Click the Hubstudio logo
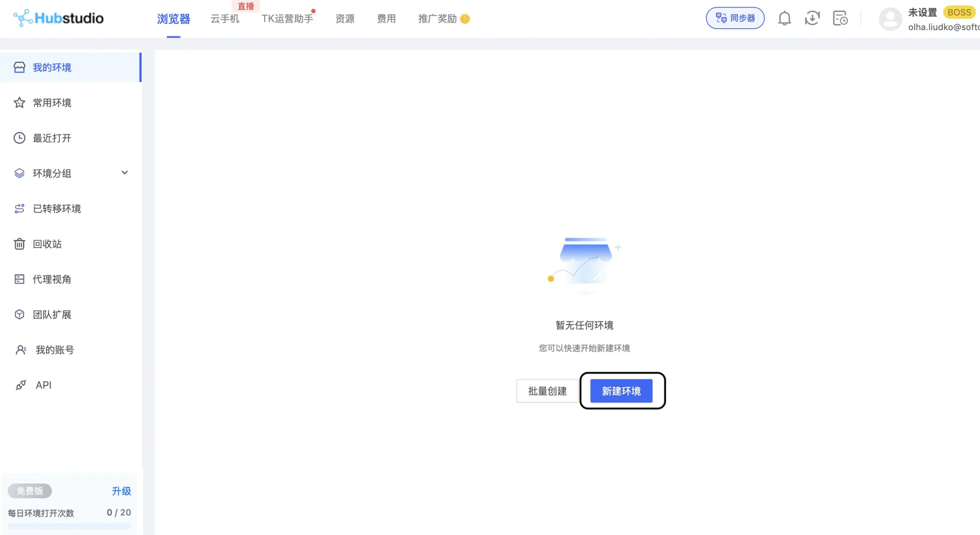The height and width of the screenshot is (535, 980). [58, 18]
